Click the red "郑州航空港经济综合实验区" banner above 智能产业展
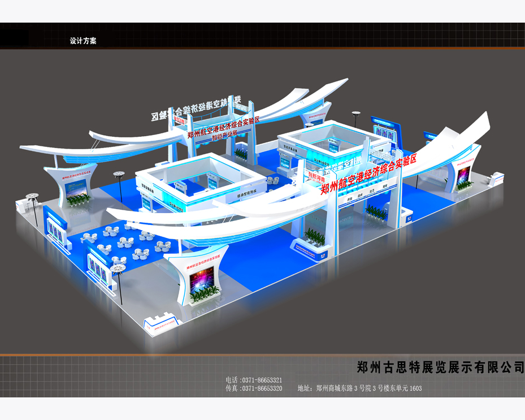Viewport: 525px width, 420px height. pyautogui.click(x=223, y=127)
